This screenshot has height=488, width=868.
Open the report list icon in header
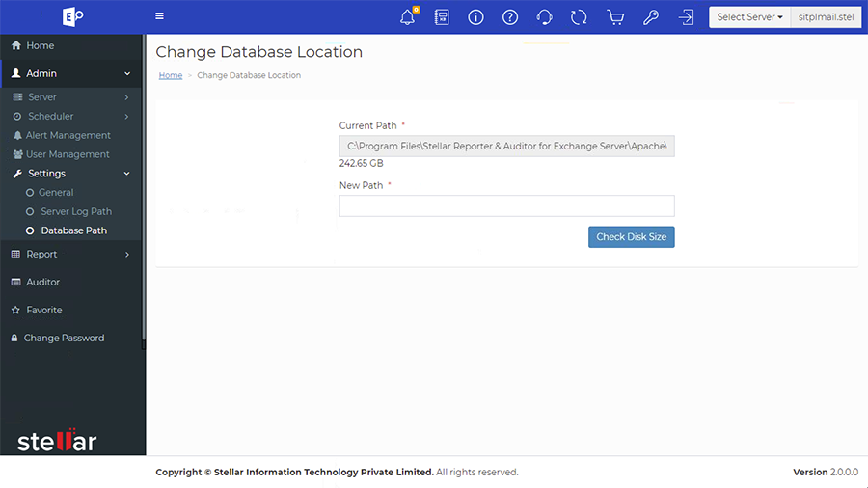point(442,17)
